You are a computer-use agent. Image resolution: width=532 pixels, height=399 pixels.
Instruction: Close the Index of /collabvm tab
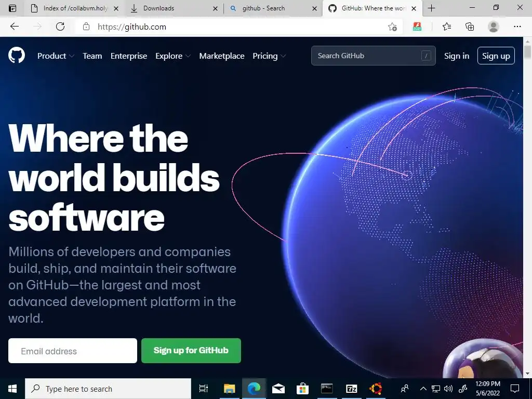[116, 8]
